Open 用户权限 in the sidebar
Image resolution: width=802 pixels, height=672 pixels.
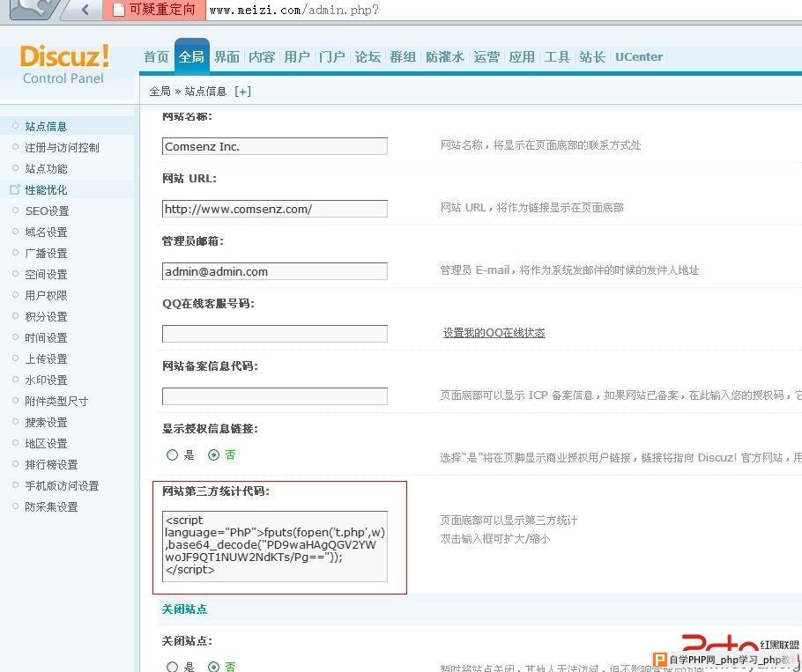[46, 295]
